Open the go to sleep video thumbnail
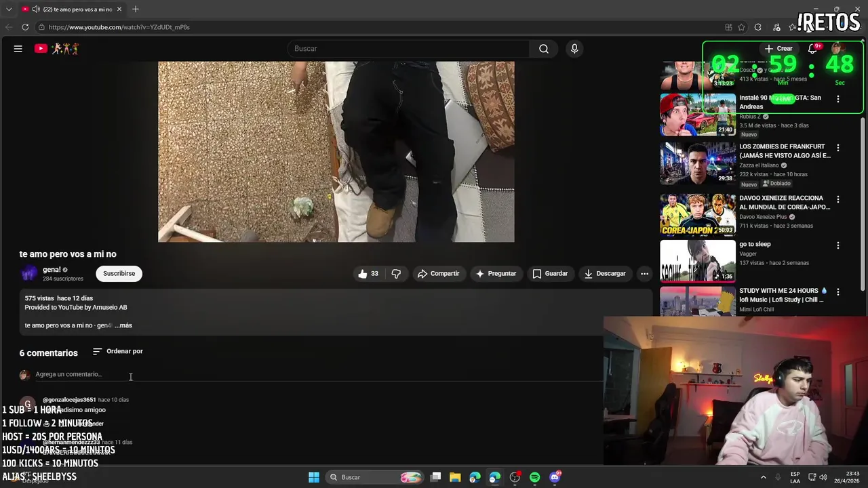The height and width of the screenshot is (488, 868). 698,261
